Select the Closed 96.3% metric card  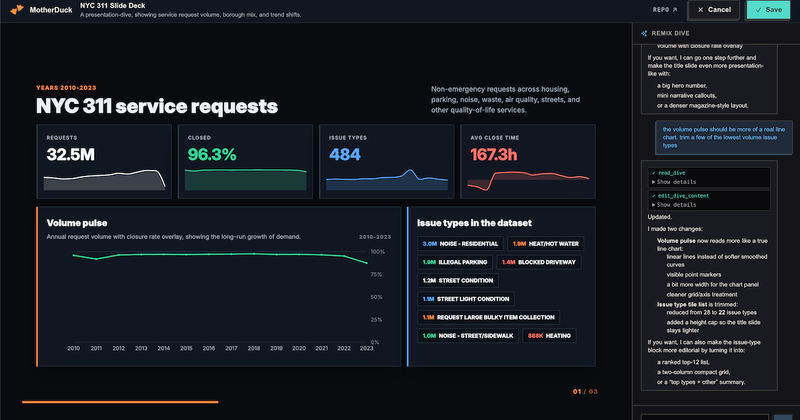[245, 161]
